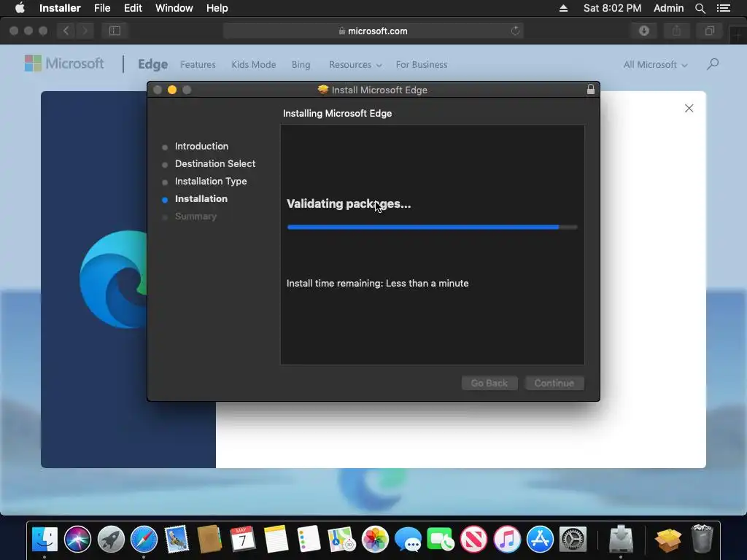The width and height of the screenshot is (747, 560).
Task: Open Messages icon in dock
Action: click(x=408, y=540)
